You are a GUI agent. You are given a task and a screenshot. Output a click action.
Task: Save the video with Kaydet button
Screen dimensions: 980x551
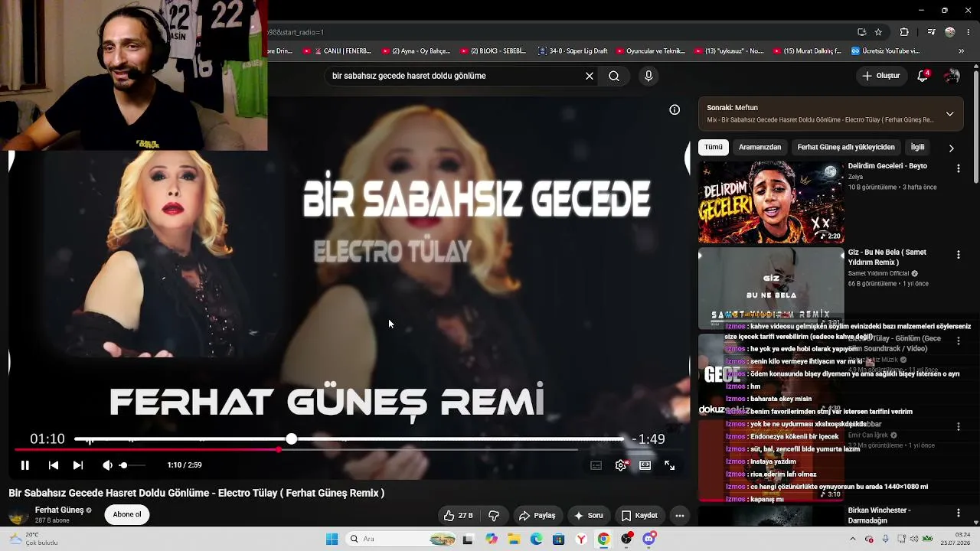click(639, 516)
